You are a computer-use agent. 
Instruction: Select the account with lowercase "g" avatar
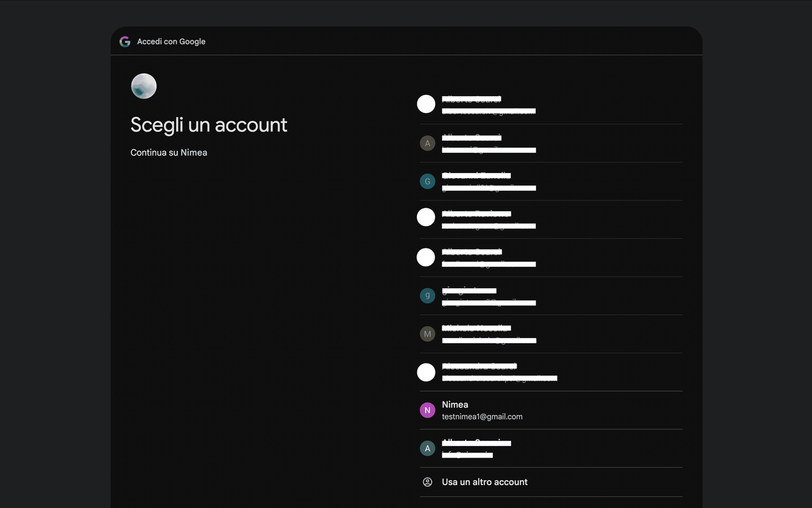click(x=551, y=296)
